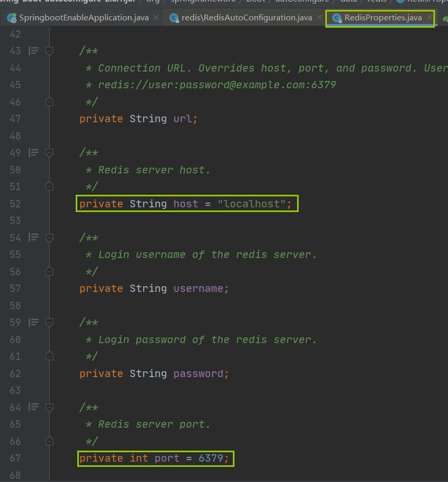
Task: Click line number 52 in the gutter
Action: [15, 204]
